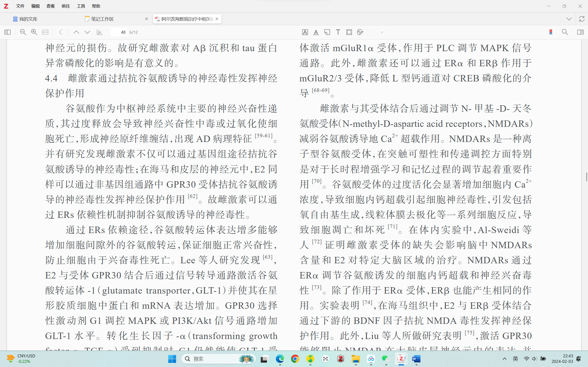
Task: Click the annotation color swatch
Action: [376, 32]
